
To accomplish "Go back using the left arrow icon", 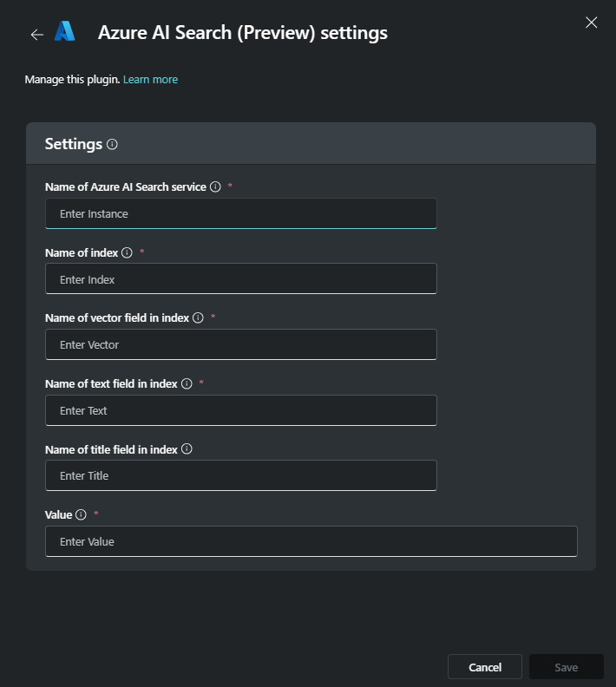I will 36,35.
